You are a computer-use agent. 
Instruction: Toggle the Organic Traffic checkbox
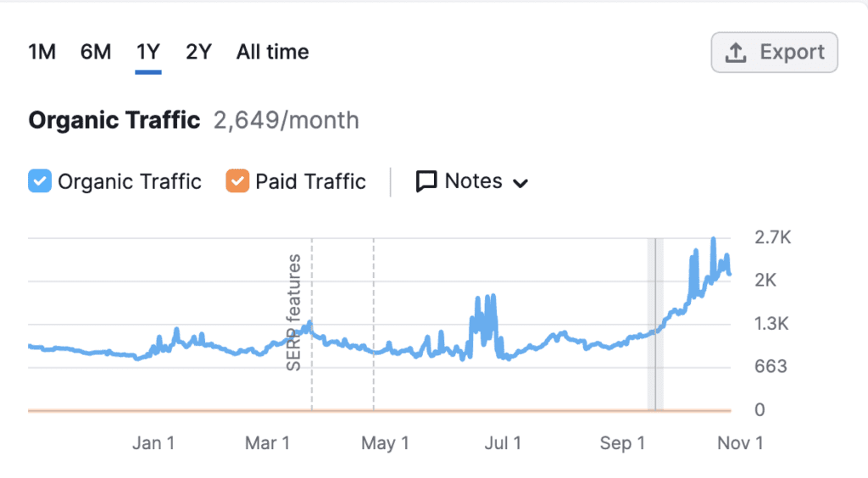(40, 181)
